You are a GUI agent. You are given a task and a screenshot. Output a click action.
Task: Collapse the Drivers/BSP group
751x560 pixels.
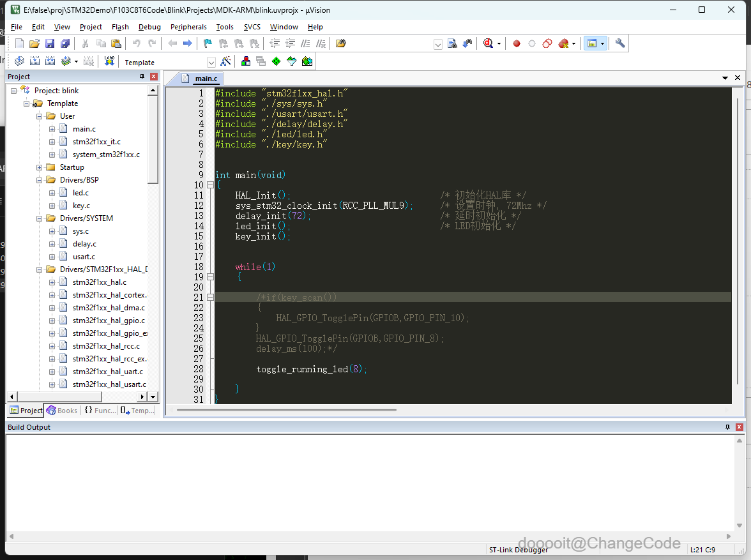coord(40,180)
